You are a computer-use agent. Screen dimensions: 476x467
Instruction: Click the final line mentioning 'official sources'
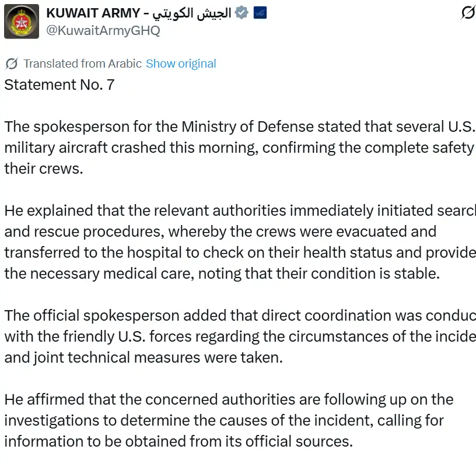pyautogui.click(x=178, y=441)
